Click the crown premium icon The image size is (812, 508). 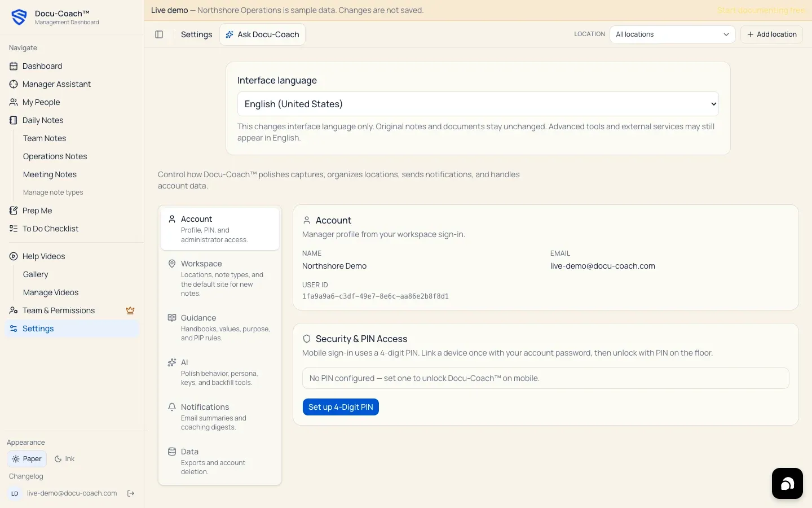pyautogui.click(x=130, y=310)
